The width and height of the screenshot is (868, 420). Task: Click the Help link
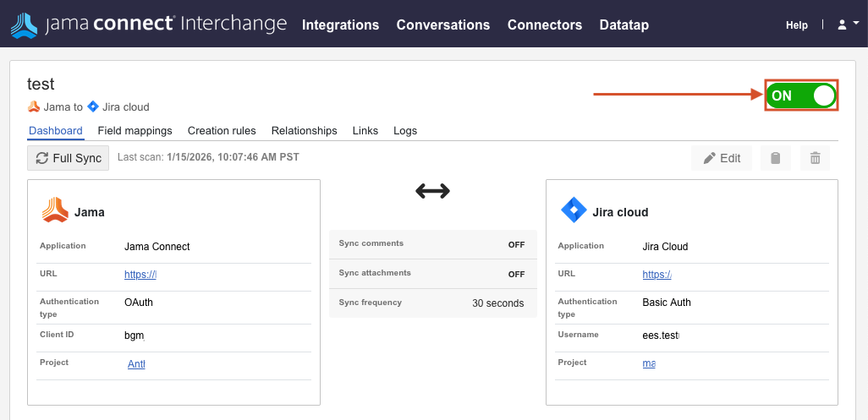797,25
